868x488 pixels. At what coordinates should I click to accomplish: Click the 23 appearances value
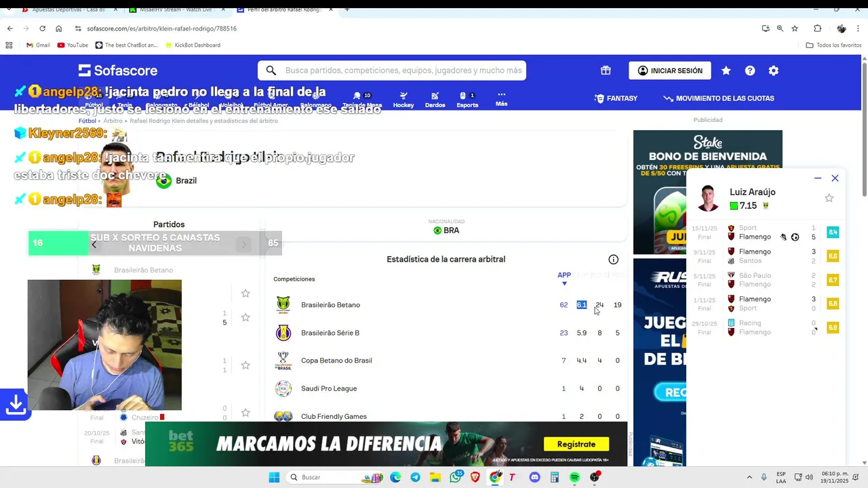click(564, 333)
